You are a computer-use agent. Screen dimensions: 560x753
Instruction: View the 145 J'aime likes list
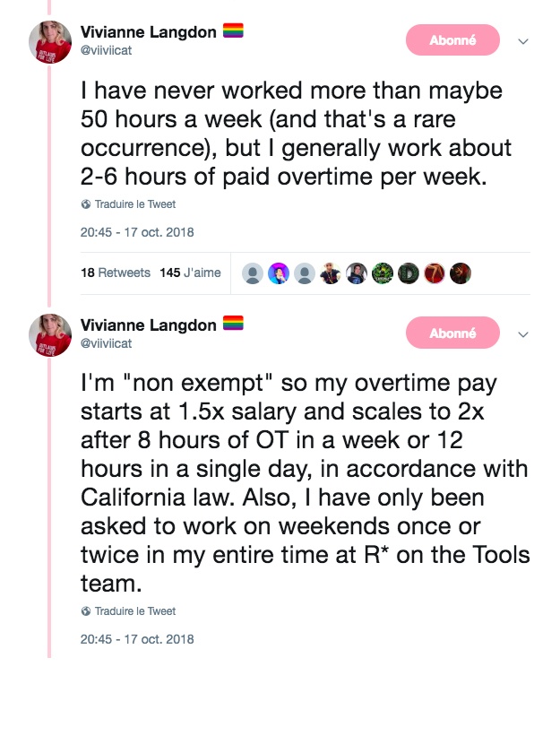pyautogui.click(x=190, y=273)
